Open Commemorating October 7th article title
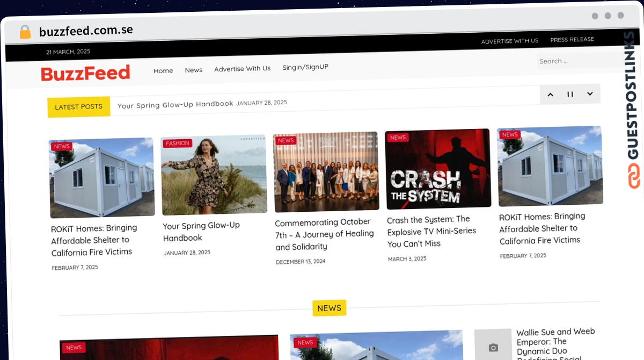644x360 pixels. click(324, 234)
